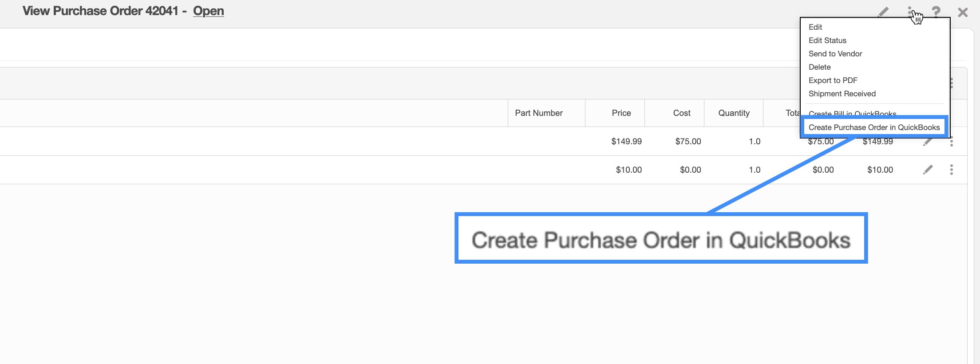Click the Part Number column header
This screenshot has width=980, height=364.
point(538,113)
